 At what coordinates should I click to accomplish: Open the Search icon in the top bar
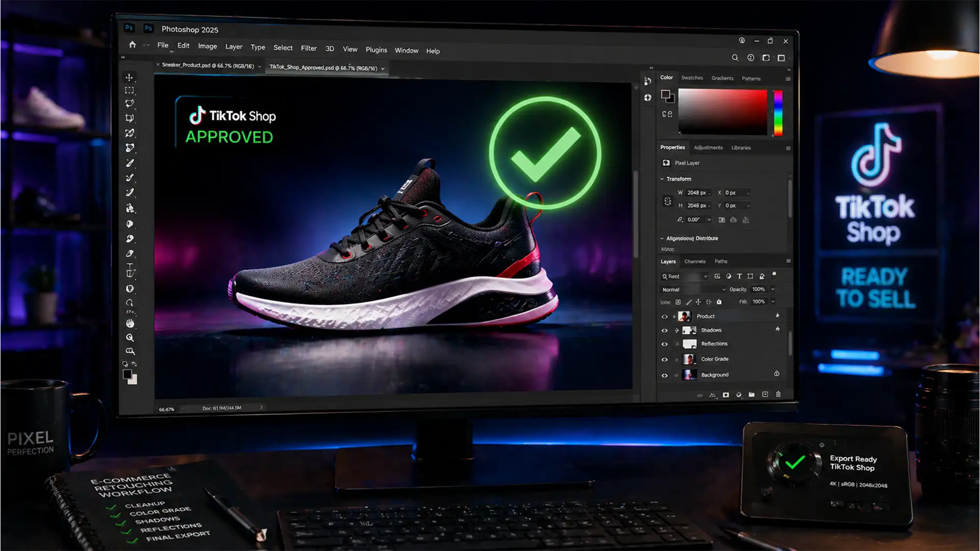pyautogui.click(x=736, y=58)
